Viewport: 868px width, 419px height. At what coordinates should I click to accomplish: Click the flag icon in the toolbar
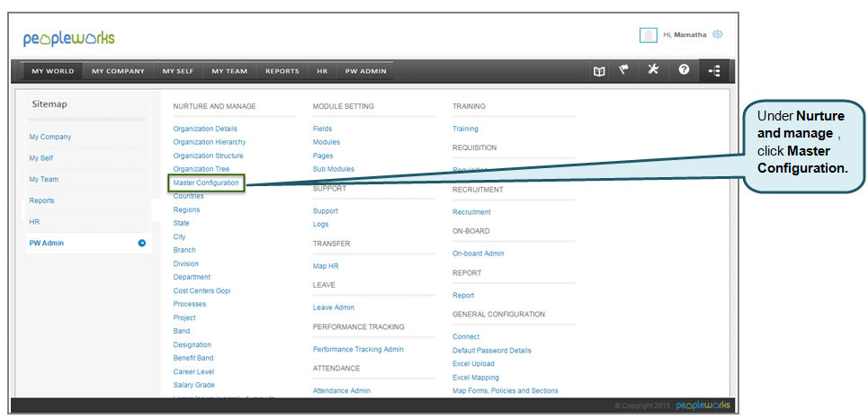(624, 70)
